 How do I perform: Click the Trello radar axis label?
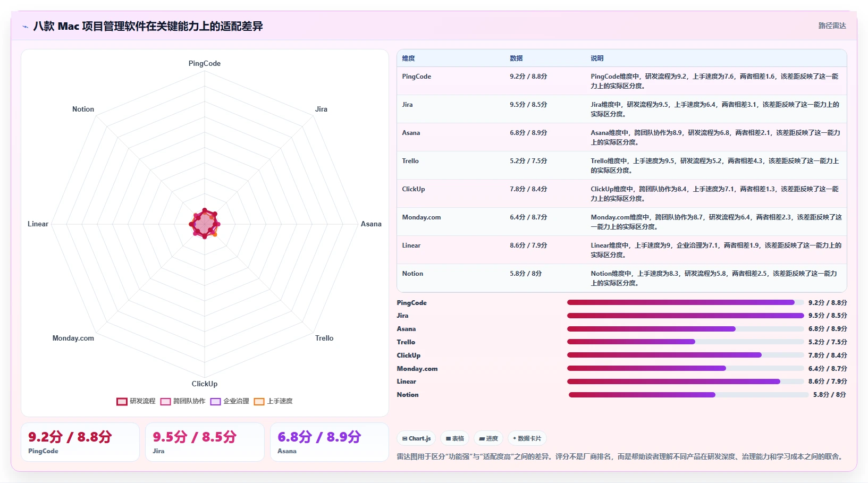324,338
